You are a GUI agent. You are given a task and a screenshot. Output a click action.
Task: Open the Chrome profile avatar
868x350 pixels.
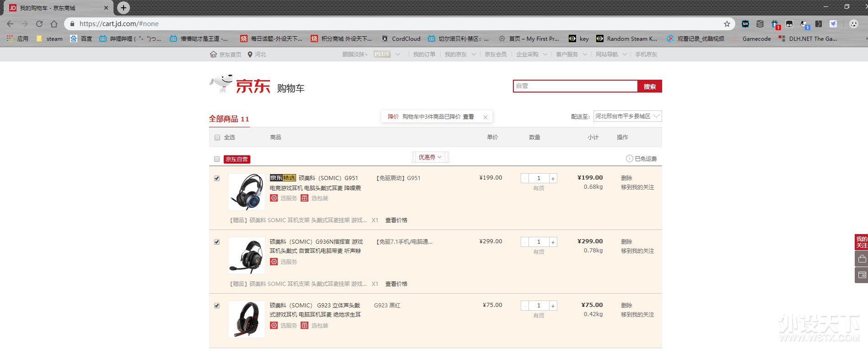[x=853, y=24]
